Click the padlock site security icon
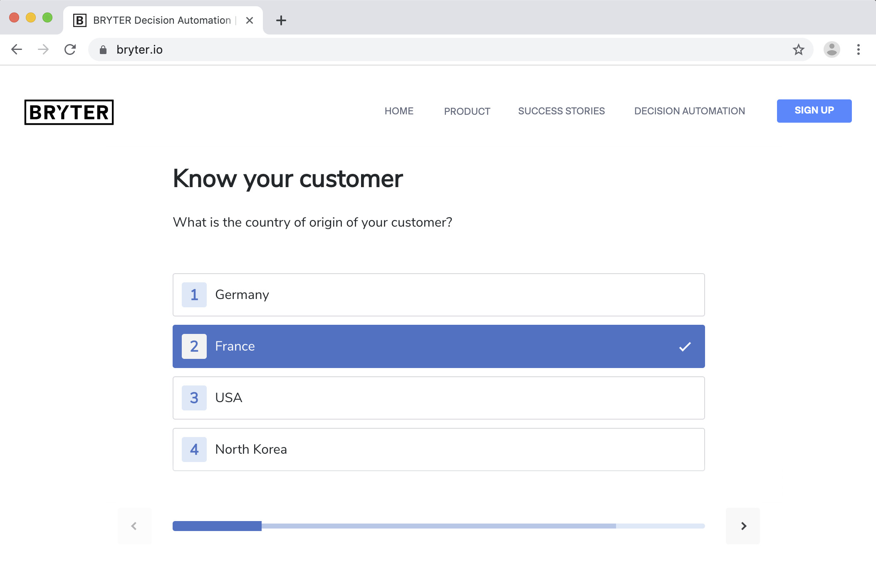 pyautogui.click(x=103, y=50)
